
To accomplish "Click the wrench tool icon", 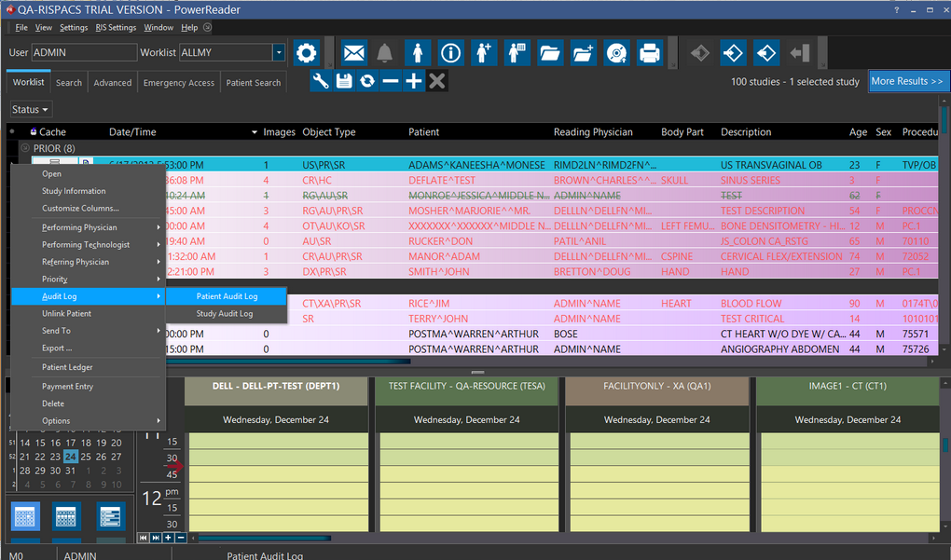I will 320,81.
